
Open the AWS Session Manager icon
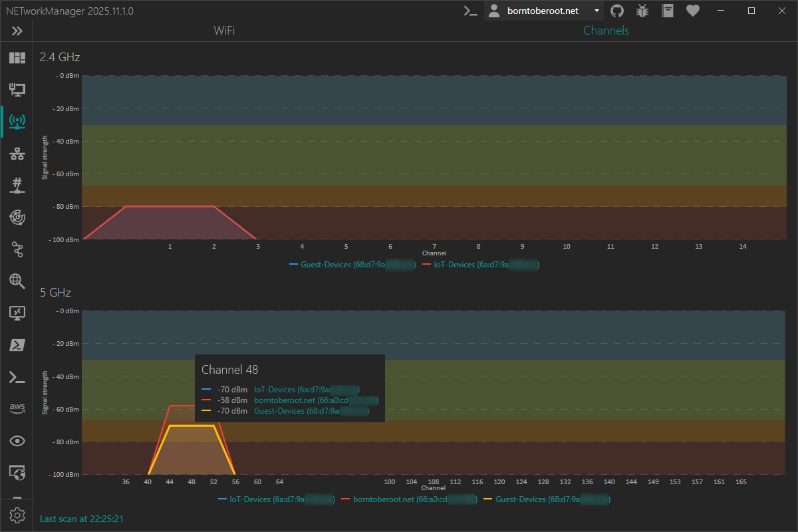click(x=17, y=408)
